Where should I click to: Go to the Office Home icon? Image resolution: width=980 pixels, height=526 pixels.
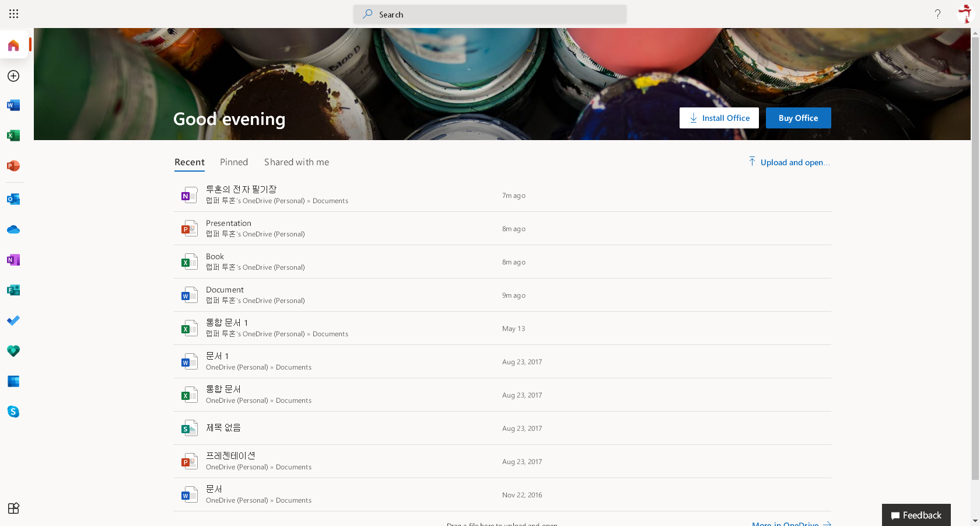pyautogui.click(x=13, y=45)
